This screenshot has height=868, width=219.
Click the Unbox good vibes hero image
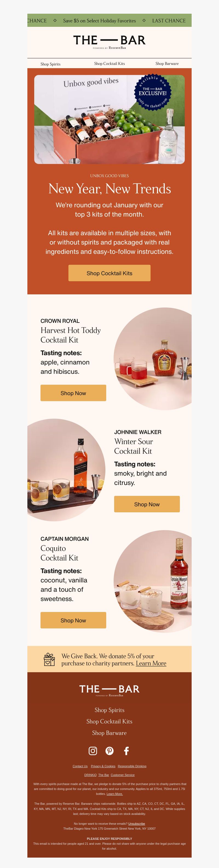tap(109, 119)
